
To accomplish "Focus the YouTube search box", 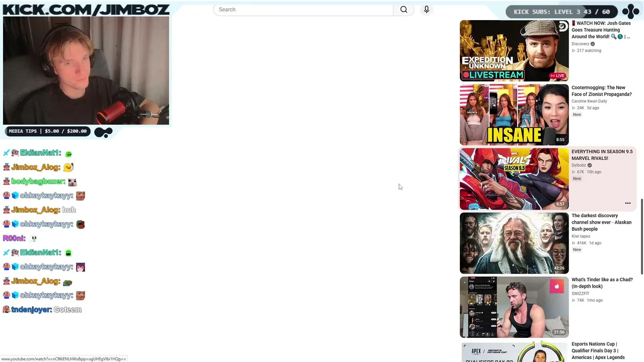I will pyautogui.click(x=303, y=10).
